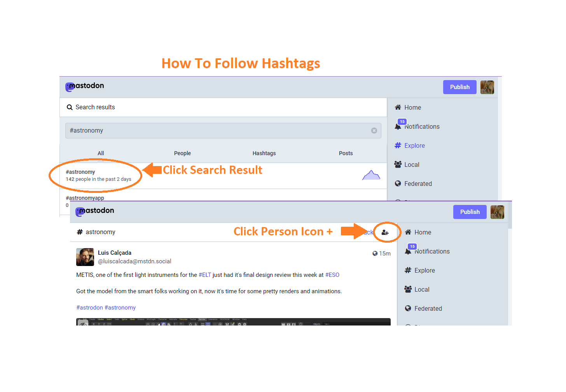Open Explore in upper window sidebar
This screenshot has width=566, height=392.
click(x=414, y=146)
